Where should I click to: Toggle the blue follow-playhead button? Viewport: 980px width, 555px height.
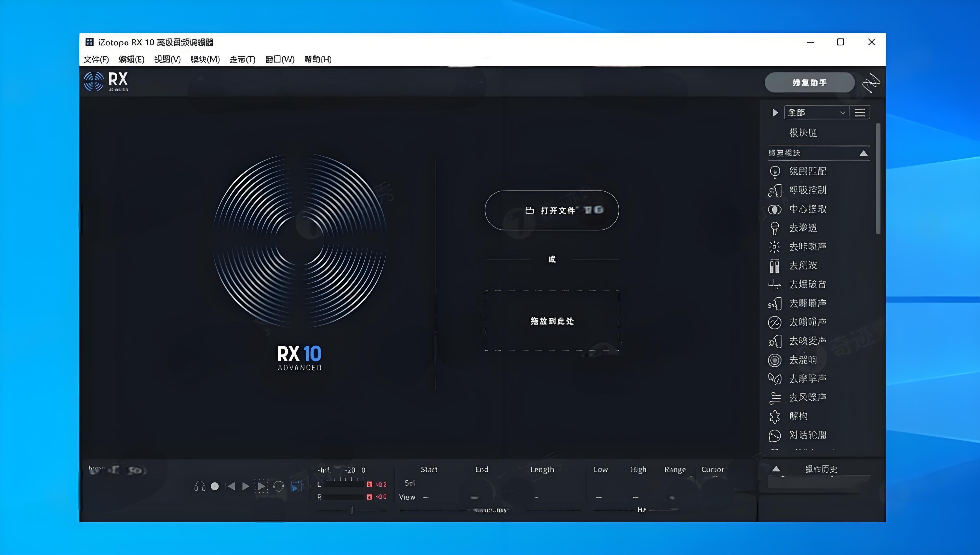click(295, 486)
